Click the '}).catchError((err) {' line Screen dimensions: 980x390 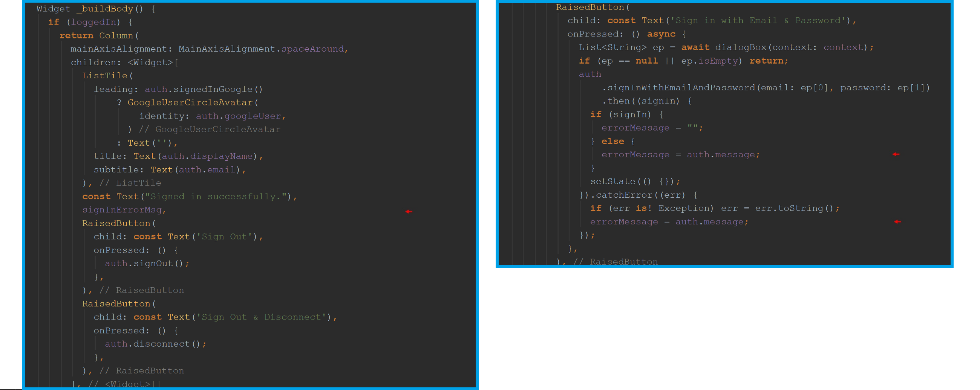[x=638, y=195]
